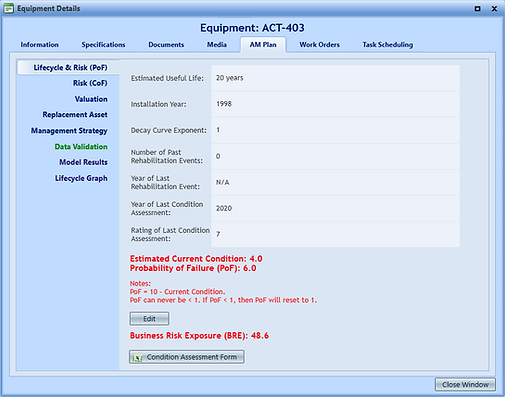This screenshot has height=397, width=505.
Task: Click the Business Risk Exposure (BRE): 48.6 text
Action: point(199,336)
